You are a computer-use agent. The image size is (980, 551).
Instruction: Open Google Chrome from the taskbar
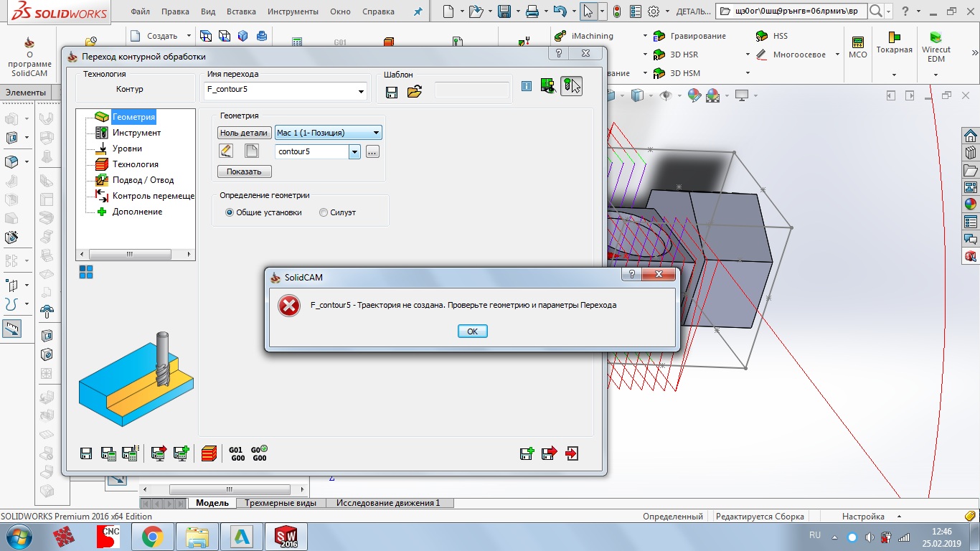pos(152,537)
